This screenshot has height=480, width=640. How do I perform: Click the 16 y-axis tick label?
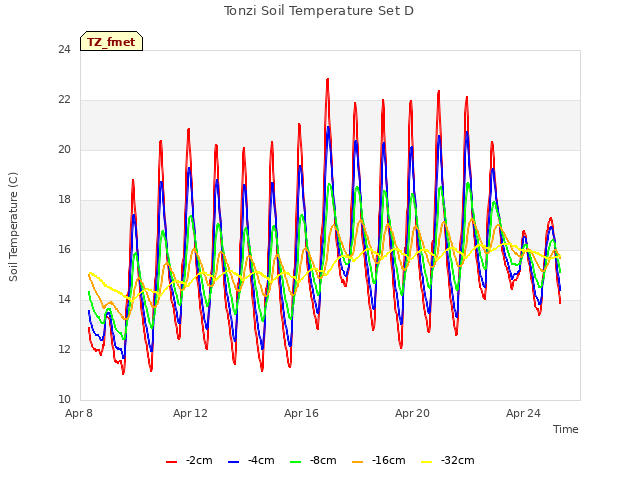64,250
